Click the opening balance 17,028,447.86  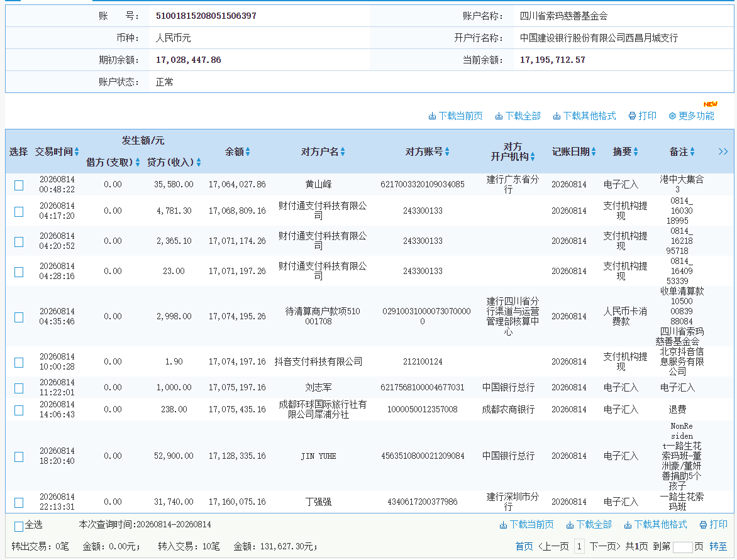[188, 60]
